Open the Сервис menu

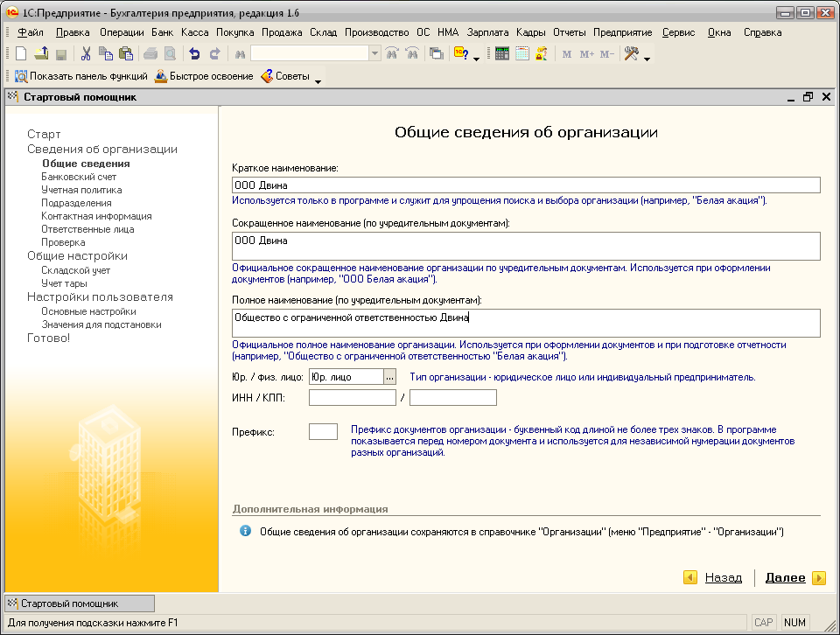pyautogui.click(x=678, y=32)
